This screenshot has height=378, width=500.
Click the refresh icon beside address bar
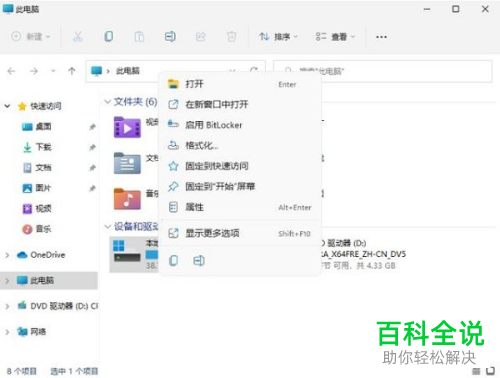tap(254, 70)
